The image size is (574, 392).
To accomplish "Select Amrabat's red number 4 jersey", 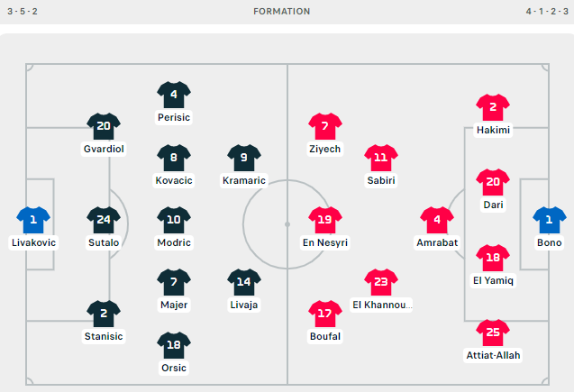I will [437, 220].
